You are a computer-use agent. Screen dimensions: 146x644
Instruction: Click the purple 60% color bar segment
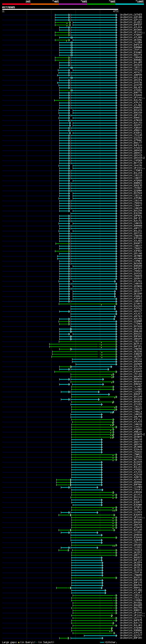tap(73, 4)
